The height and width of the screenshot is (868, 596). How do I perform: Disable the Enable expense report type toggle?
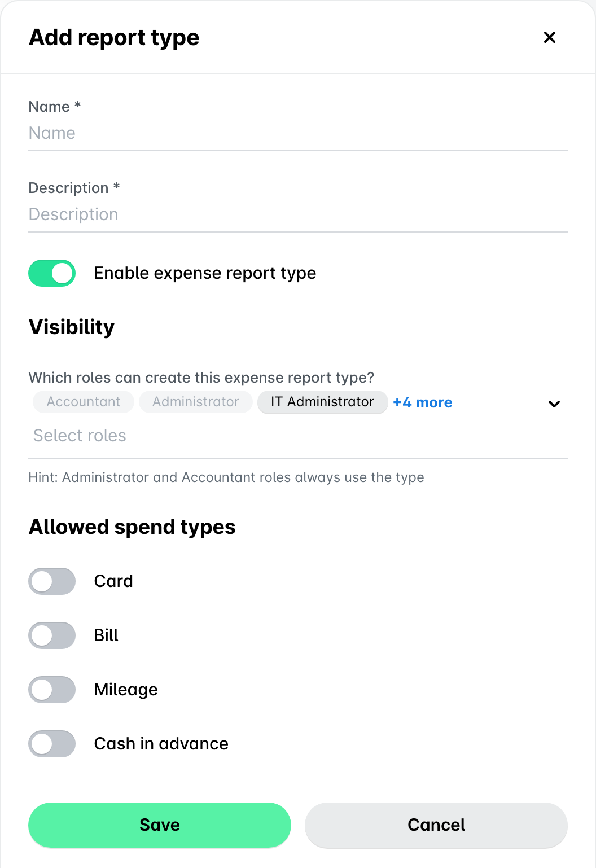pyautogui.click(x=52, y=273)
